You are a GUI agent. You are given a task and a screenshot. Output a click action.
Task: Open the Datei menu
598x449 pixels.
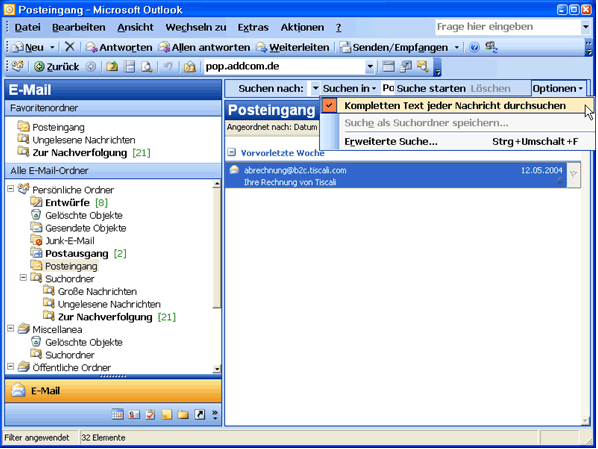(27, 27)
